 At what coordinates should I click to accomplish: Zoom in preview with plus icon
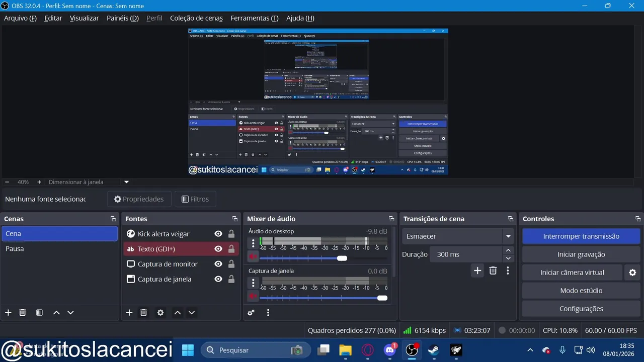pos(39,182)
